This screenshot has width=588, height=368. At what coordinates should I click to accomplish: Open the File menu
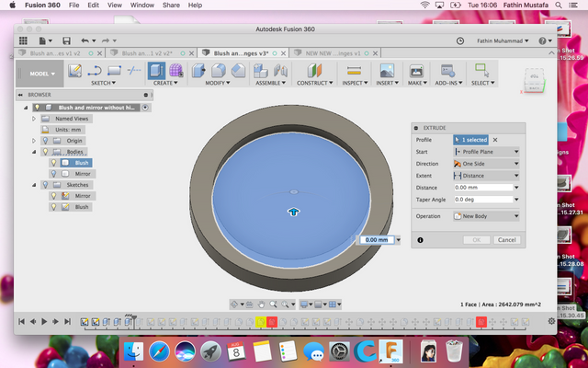point(73,5)
